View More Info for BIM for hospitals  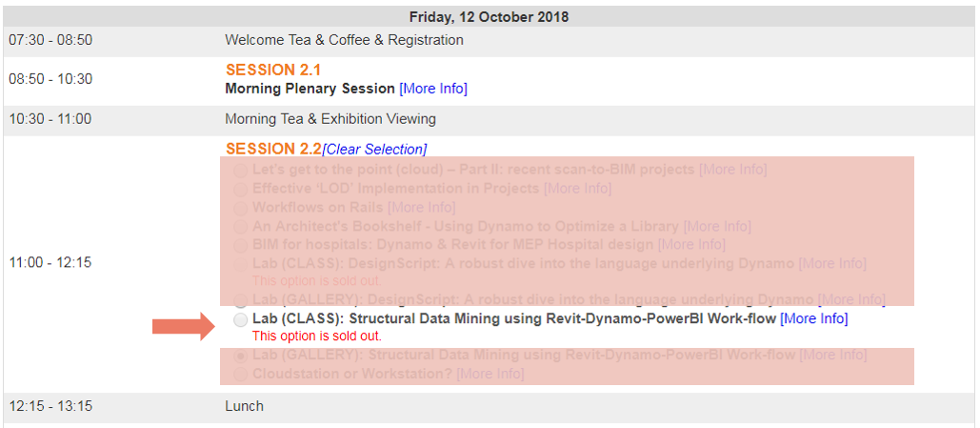[691, 245]
